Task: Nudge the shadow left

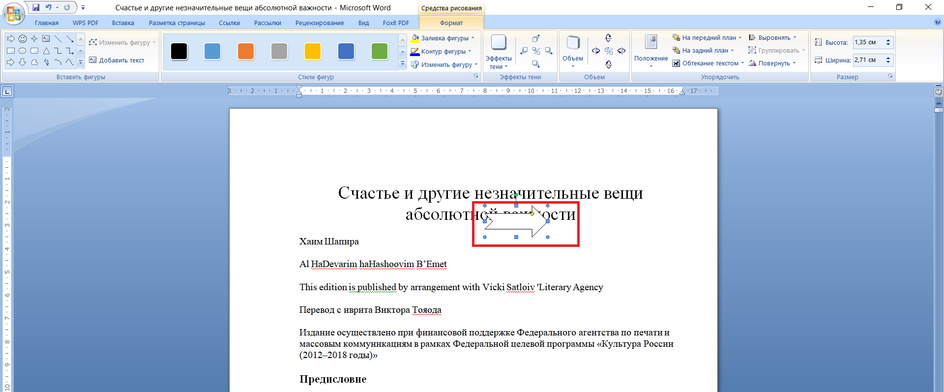Action: (524, 51)
